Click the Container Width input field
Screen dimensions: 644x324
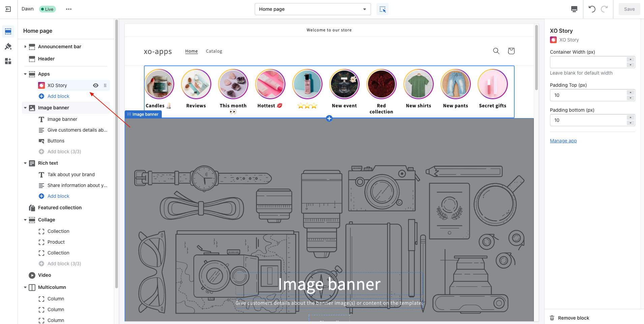(x=588, y=62)
